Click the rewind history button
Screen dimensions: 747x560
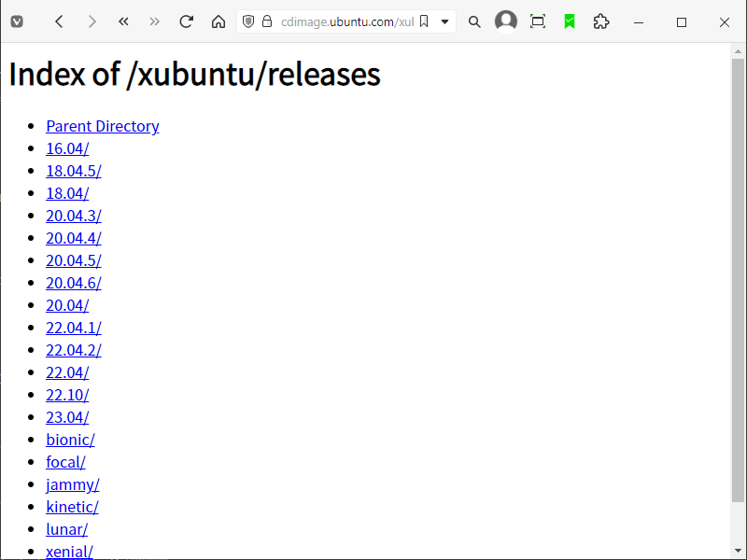tap(123, 21)
